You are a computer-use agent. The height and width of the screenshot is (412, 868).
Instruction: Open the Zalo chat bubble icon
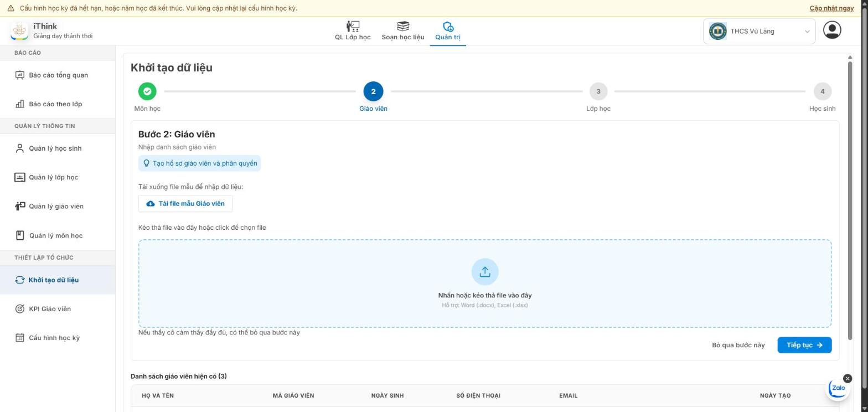(x=838, y=388)
